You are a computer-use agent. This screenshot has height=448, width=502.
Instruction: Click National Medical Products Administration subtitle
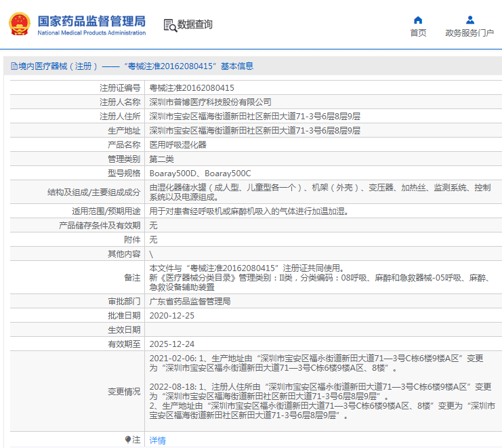(x=91, y=33)
